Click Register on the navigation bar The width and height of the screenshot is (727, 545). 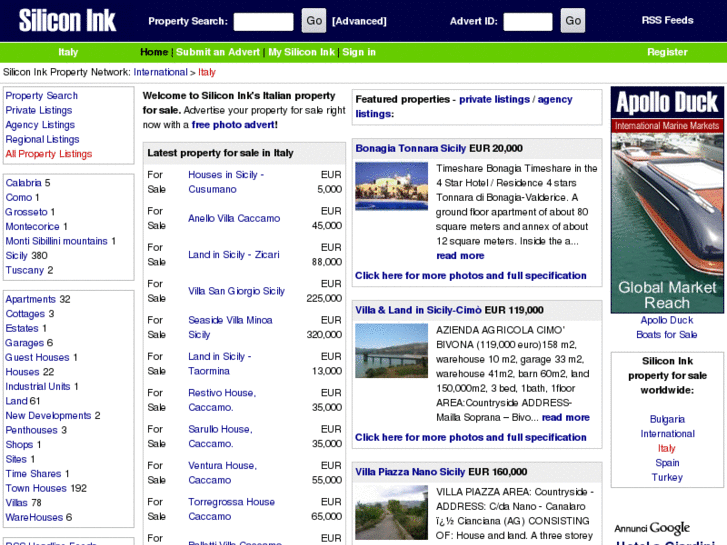(667, 52)
